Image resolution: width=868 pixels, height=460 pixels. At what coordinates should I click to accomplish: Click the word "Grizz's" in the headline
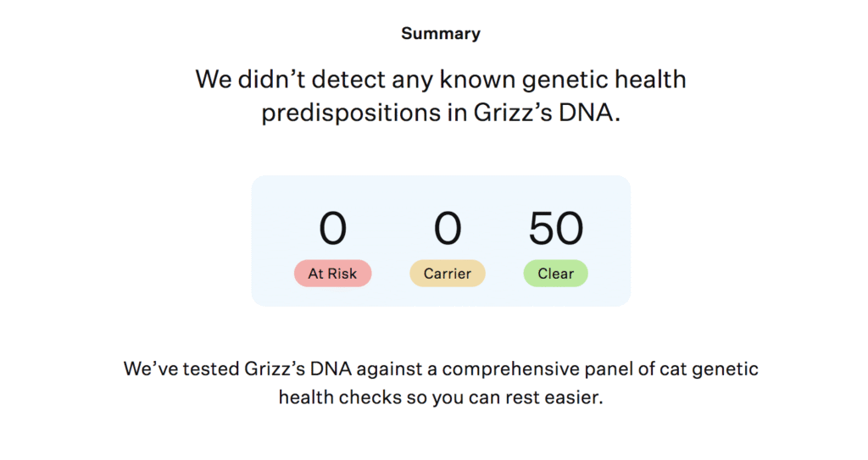coord(513,113)
